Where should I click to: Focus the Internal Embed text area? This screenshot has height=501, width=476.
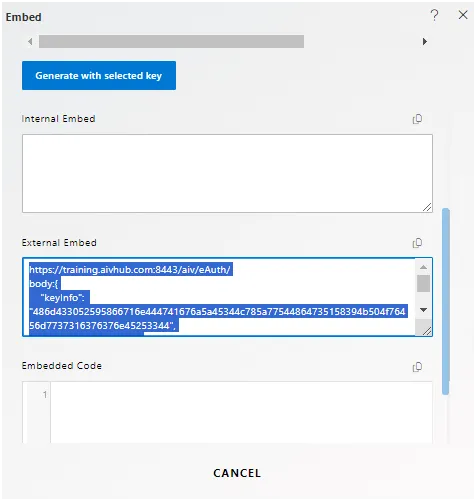coord(227,173)
